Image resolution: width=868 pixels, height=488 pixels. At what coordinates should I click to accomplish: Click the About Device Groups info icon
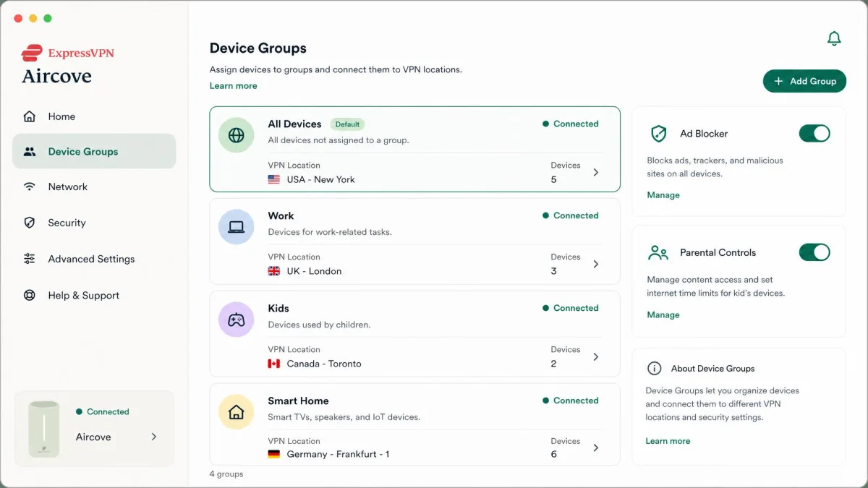[x=654, y=369]
